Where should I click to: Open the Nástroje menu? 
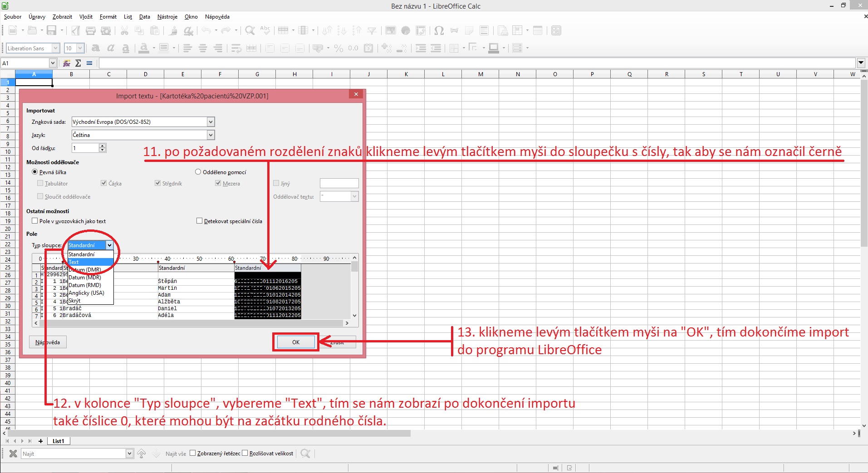(167, 17)
